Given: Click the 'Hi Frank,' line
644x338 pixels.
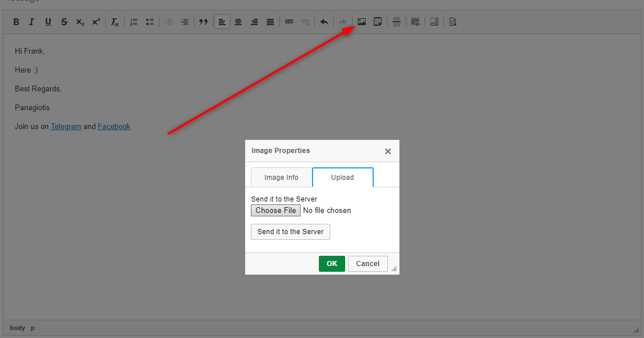Looking at the screenshot, I should coord(30,51).
